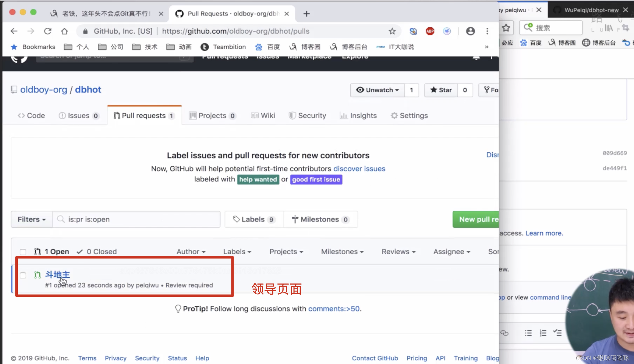Check the 斗地主 pull request checkbox
634x364 pixels.
click(x=23, y=275)
